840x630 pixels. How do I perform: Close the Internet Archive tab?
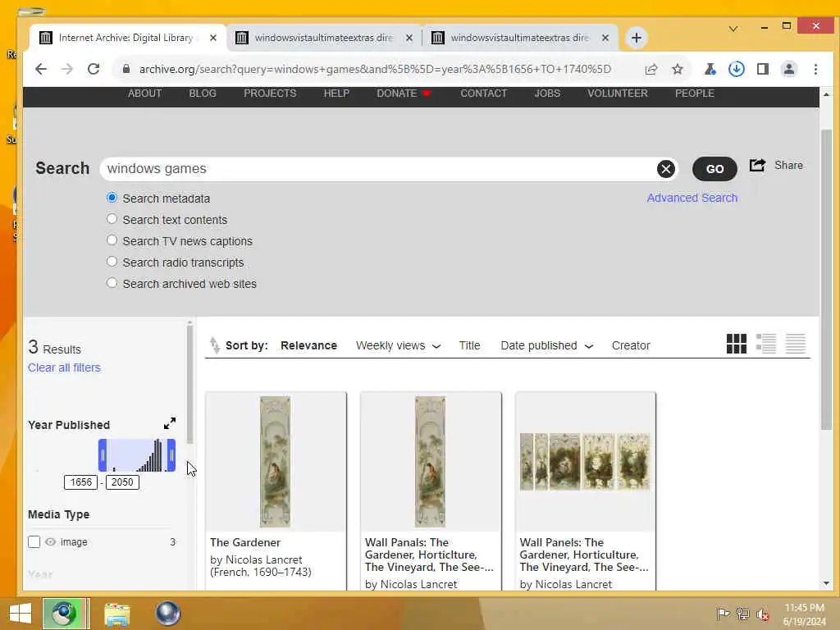click(x=213, y=38)
